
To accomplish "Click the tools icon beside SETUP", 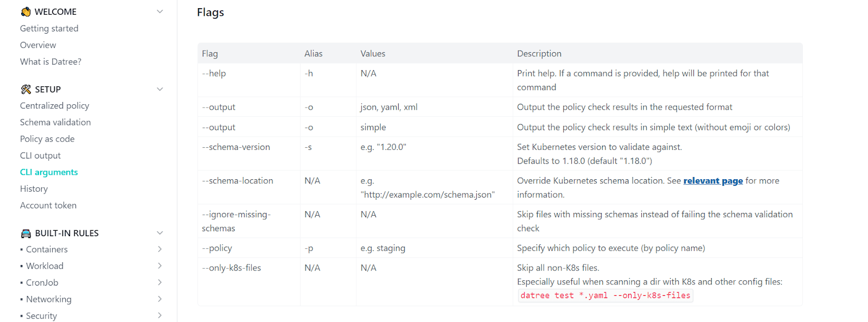I will click(25, 90).
